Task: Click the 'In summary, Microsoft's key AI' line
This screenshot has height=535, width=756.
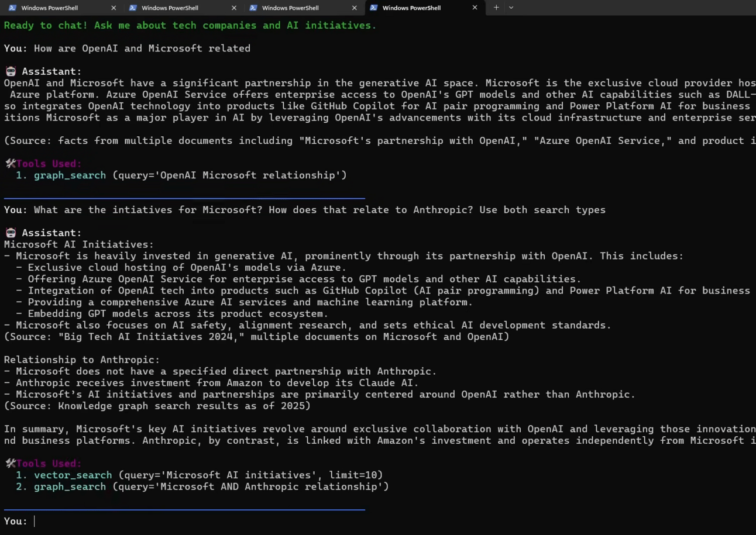Action: click(x=380, y=429)
